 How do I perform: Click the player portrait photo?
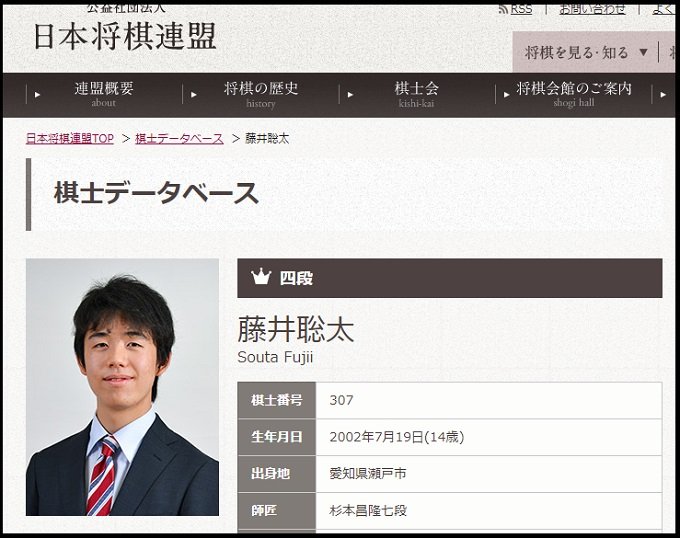tap(122, 387)
